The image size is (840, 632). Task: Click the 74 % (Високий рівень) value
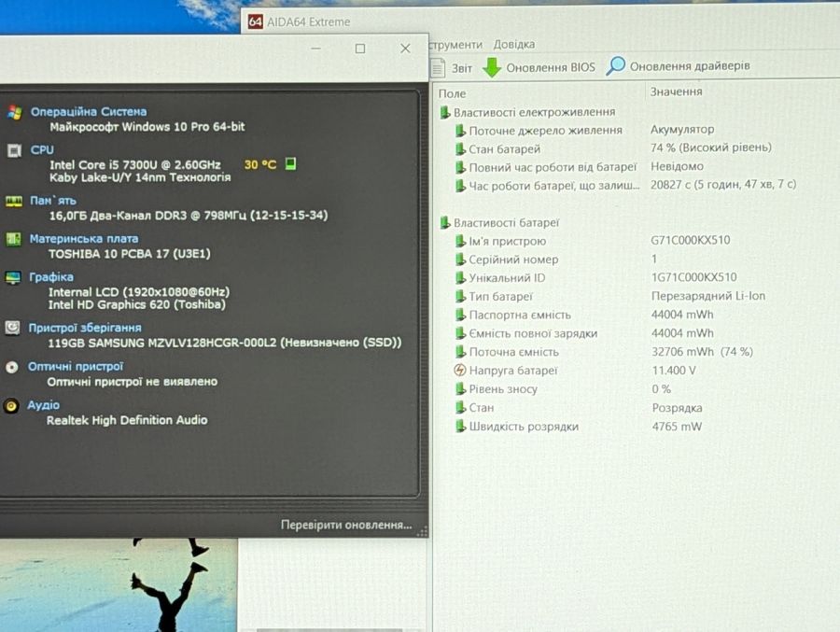711,147
